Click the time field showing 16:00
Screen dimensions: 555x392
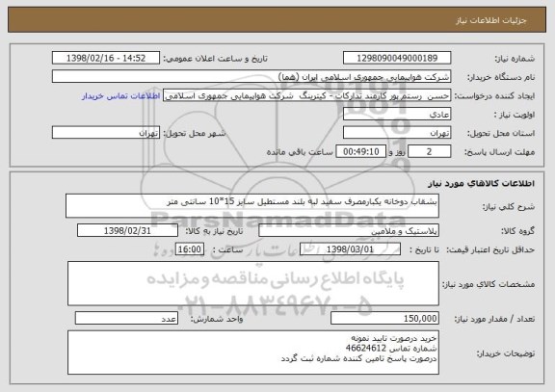[190, 249]
